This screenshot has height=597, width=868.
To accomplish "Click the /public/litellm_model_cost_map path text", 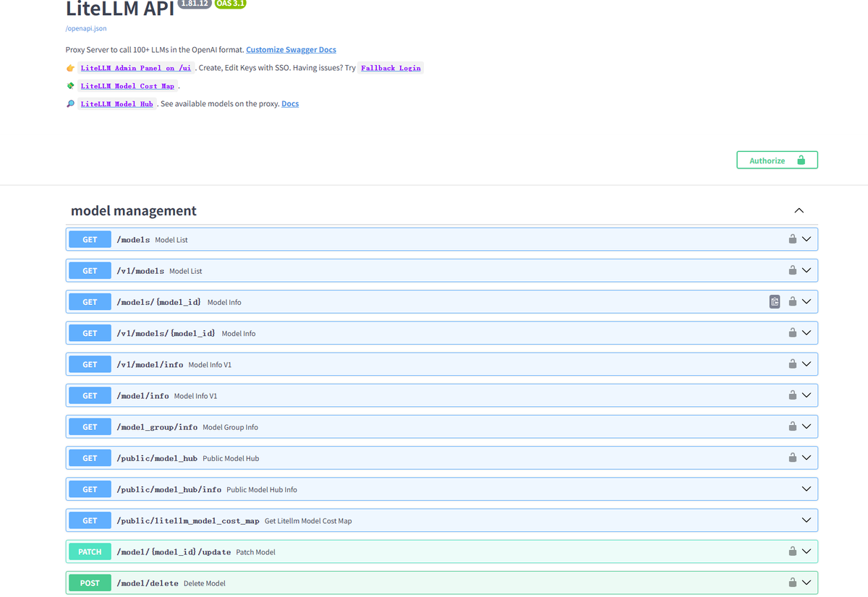I will [188, 520].
